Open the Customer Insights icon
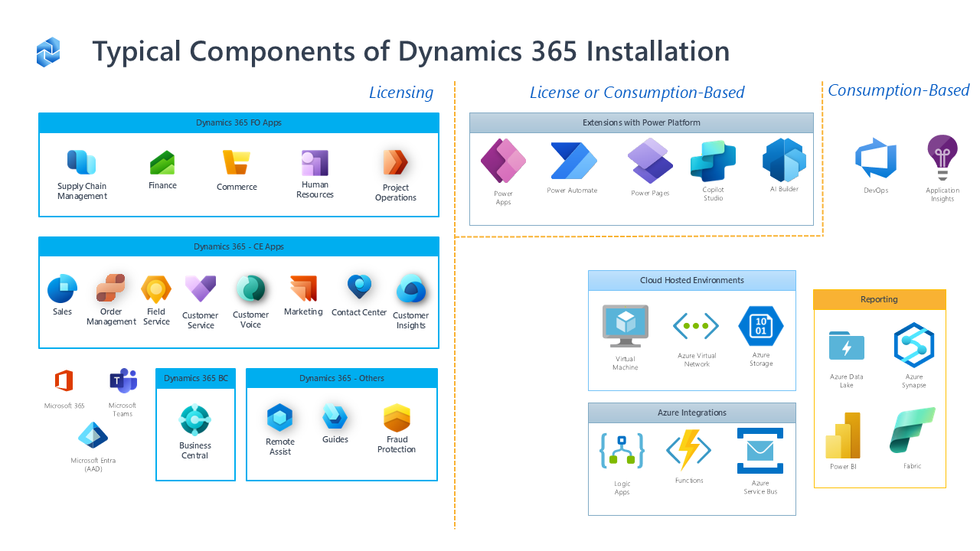This screenshot has height=551, width=980. click(411, 289)
